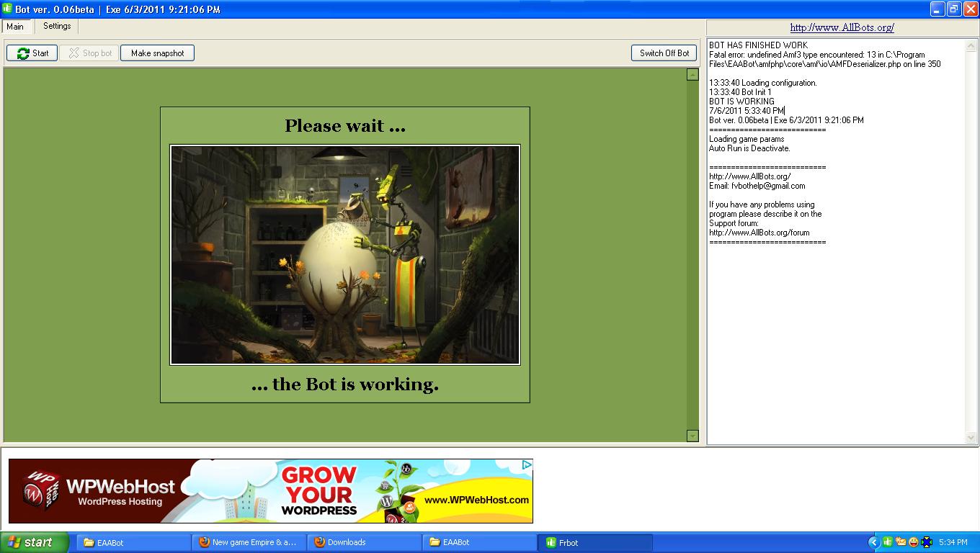The width and height of the screenshot is (980, 553).
Task: Open the Downloads taskbar window
Action: pos(364,542)
